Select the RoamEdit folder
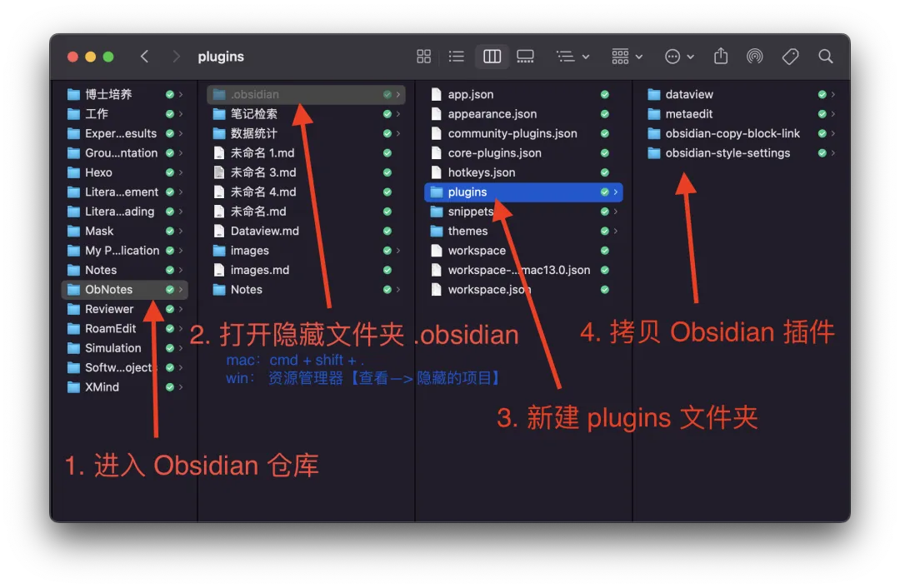Viewport: 900px width, 588px height. tap(124, 328)
